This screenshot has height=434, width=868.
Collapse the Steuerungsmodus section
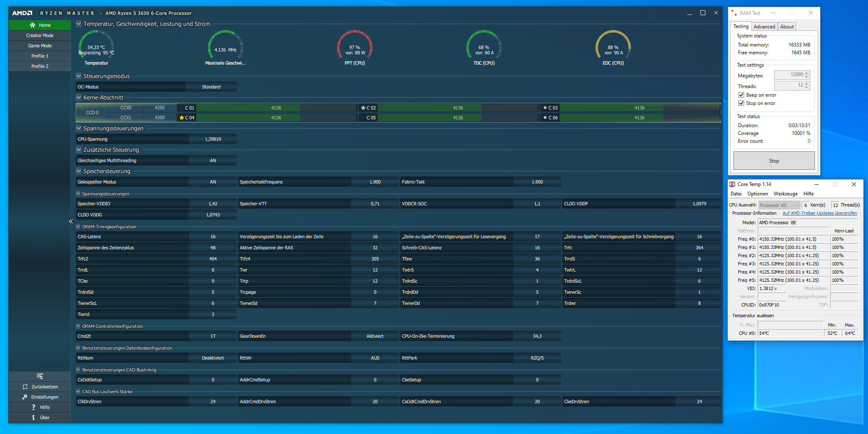(79, 76)
